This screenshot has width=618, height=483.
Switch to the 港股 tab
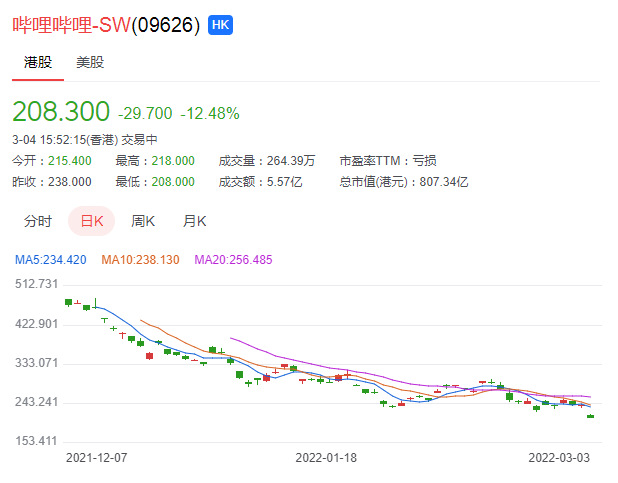point(38,62)
